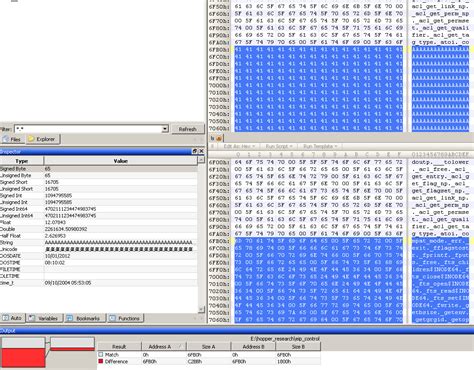Click the white Match color marker
This screenshot has width=474, height=370.
[101, 355]
